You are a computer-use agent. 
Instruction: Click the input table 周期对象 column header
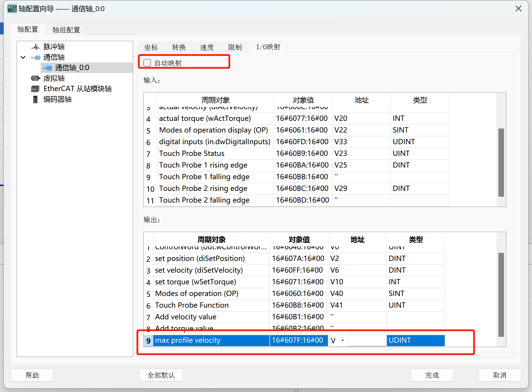click(x=215, y=100)
